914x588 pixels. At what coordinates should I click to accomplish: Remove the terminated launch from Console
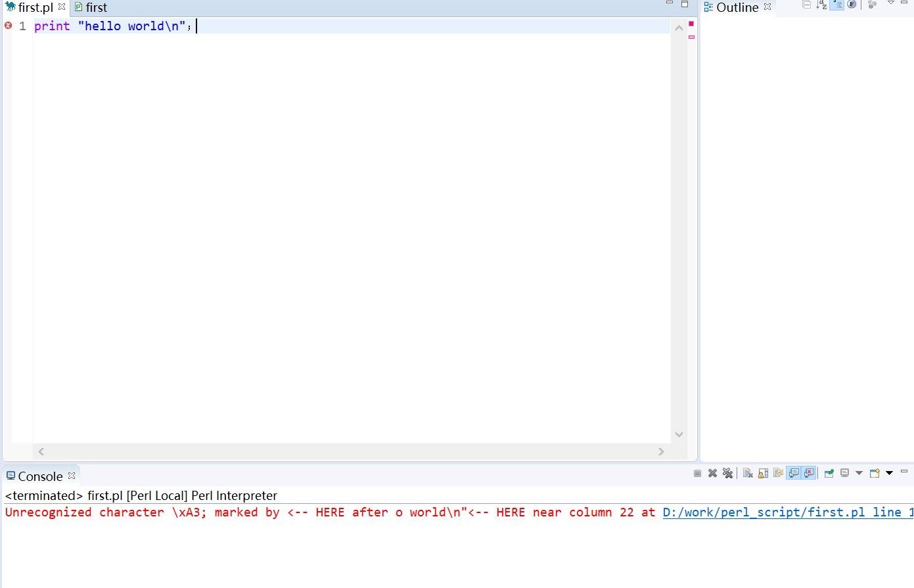point(712,473)
